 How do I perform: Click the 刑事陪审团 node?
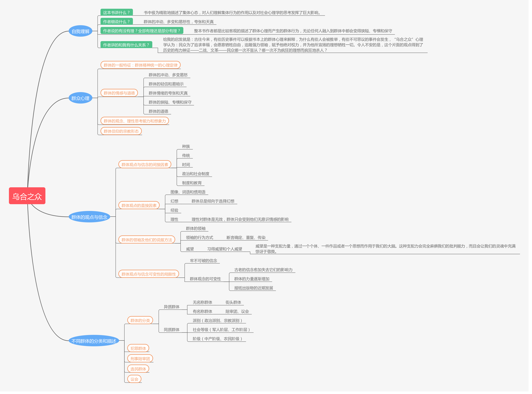[x=140, y=358]
